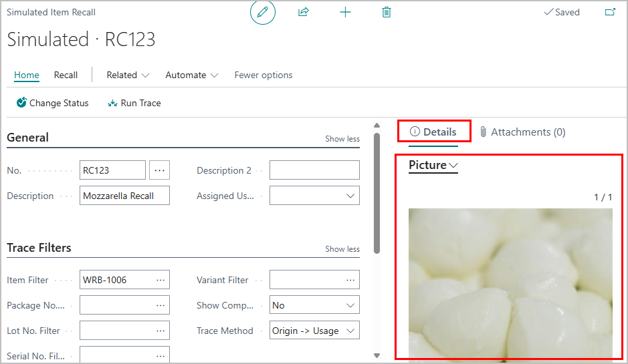
Task: Open Package No. filter ellipsis lookup
Action: point(161,305)
